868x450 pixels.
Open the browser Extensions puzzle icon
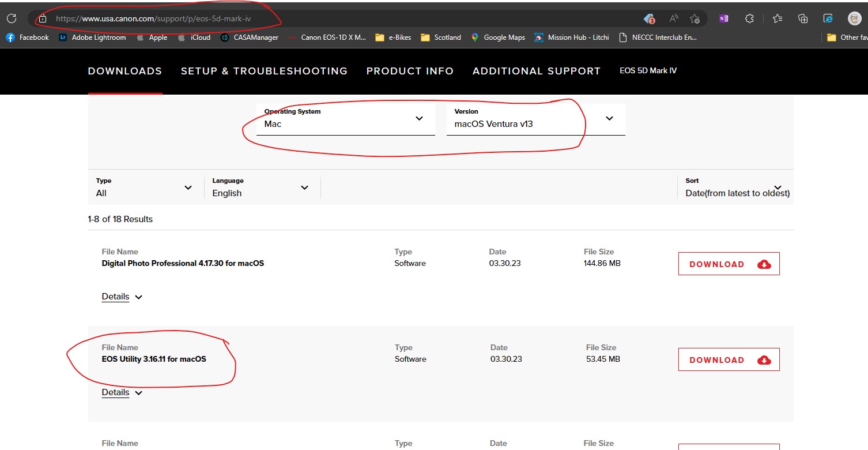(749, 18)
